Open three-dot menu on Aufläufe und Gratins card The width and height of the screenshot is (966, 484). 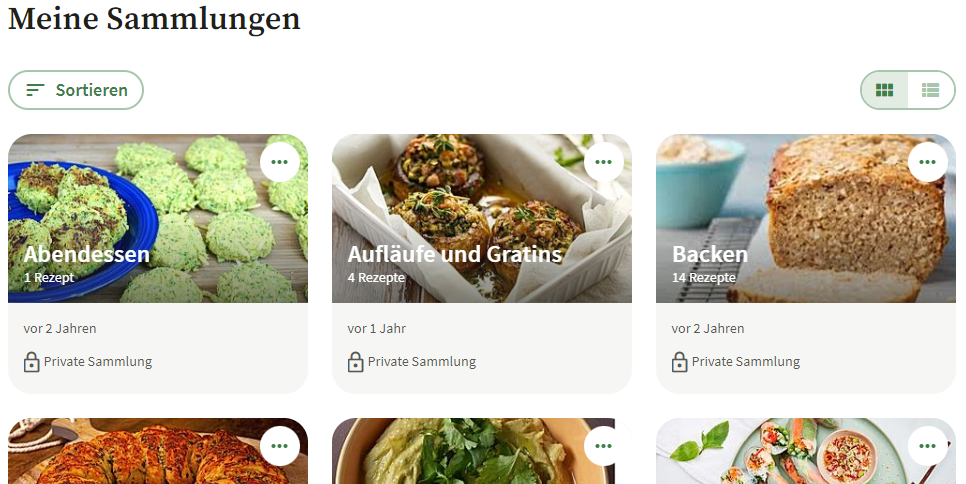604,162
